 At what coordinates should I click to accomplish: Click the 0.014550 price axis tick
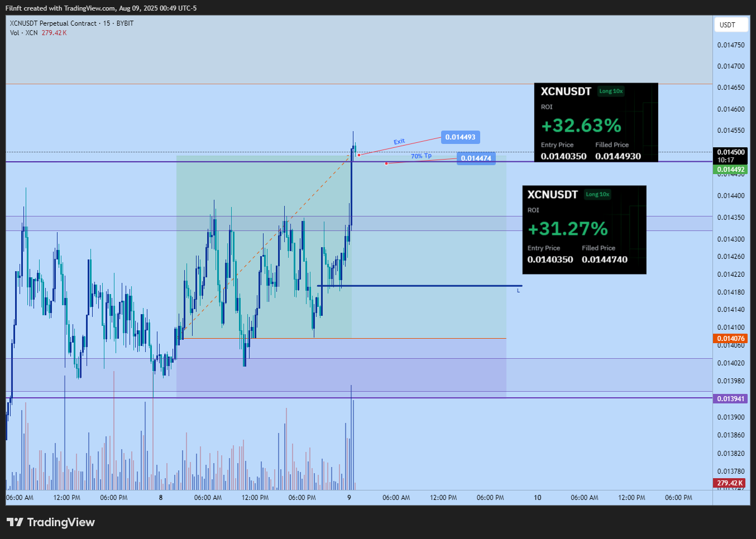(x=731, y=131)
